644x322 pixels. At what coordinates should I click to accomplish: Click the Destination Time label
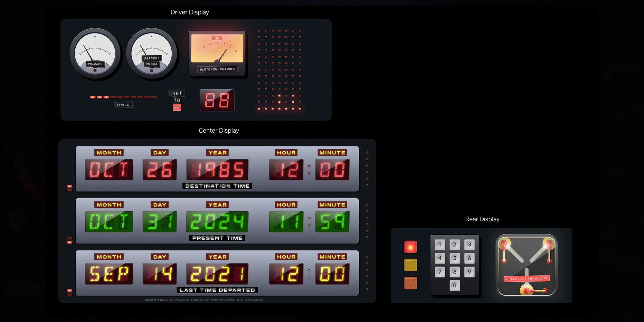(x=217, y=186)
